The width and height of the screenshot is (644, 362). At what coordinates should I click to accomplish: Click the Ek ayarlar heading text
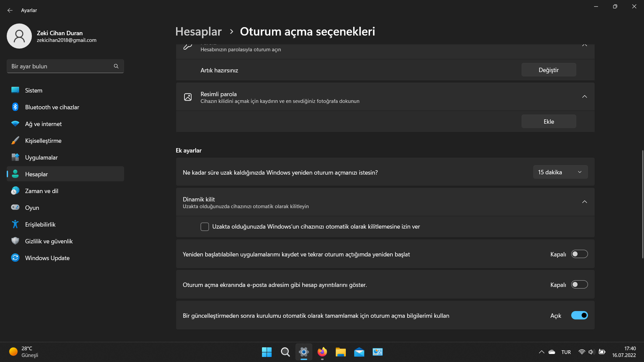click(189, 150)
